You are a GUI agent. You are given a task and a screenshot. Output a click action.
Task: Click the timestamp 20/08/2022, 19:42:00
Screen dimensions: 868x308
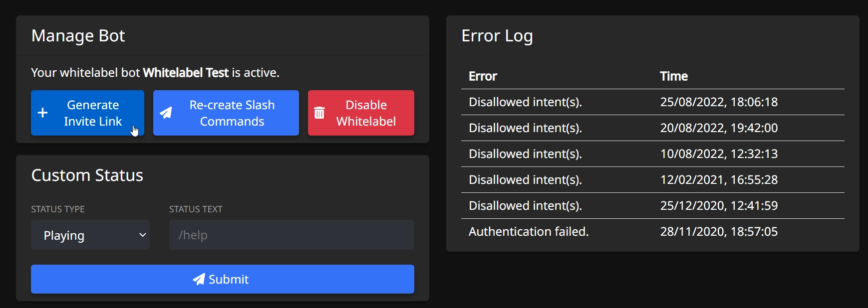click(x=719, y=128)
